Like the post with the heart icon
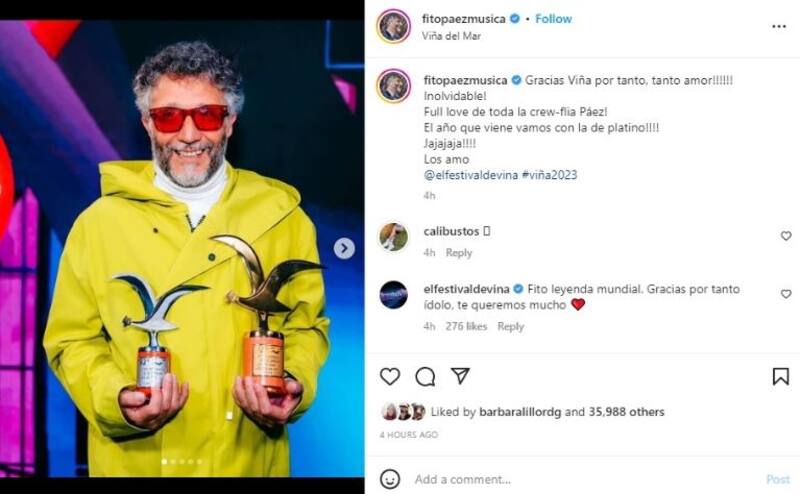The image size is (800, 494). pos(390,376)
